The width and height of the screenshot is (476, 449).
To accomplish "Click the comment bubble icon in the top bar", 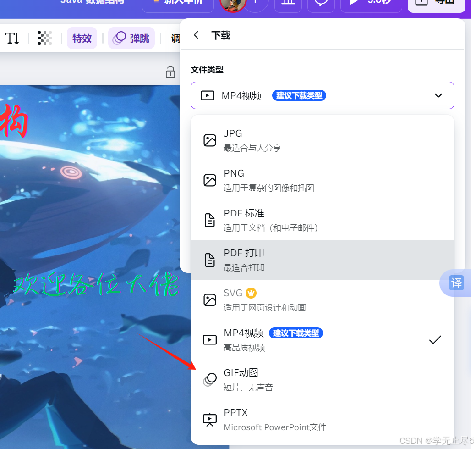I will coord(321,3).
